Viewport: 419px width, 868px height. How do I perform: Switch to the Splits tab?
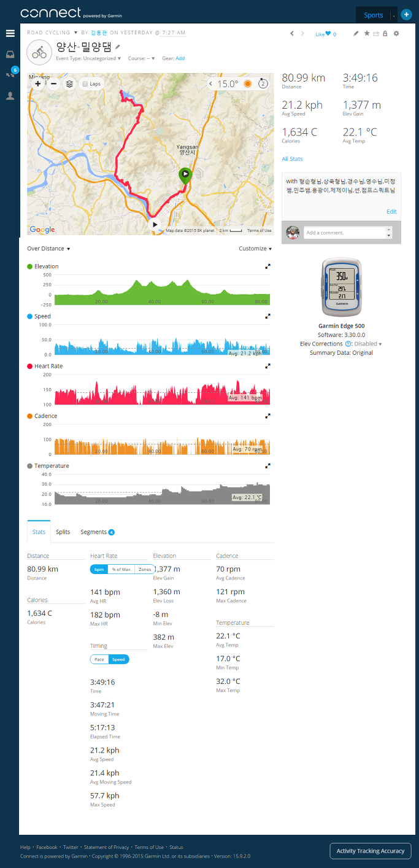click(x=63, y=532)
